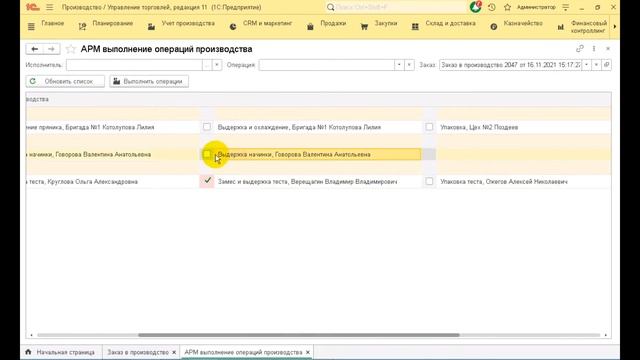The image size is (640, 360).
Task: Tick checkbox for Упаковка, Цех №2 Поздеев
Action: (x=429, y=127)
